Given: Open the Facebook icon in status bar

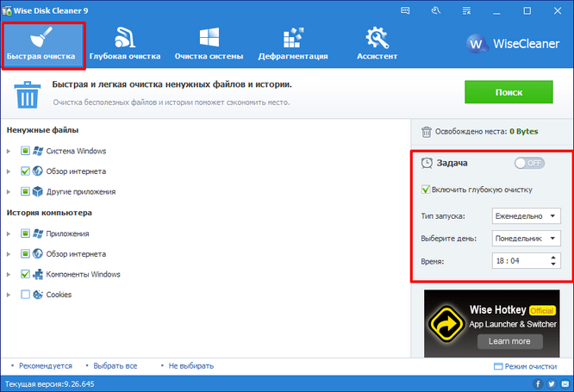Looking at the screenshot, I should point(538,384).
